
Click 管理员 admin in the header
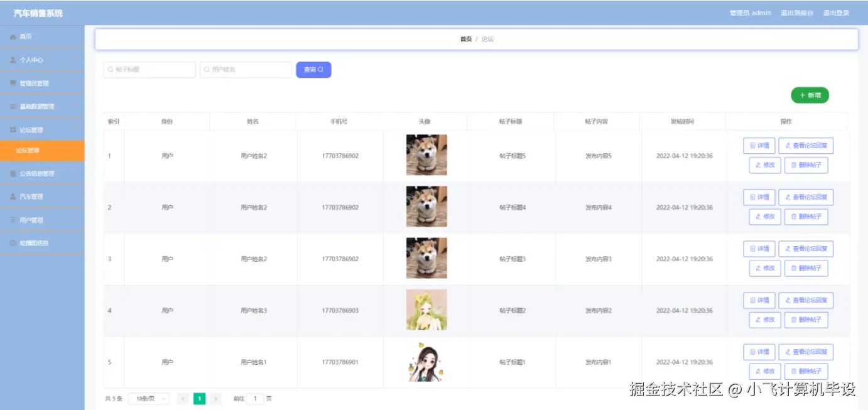click(x=751, y=13)
